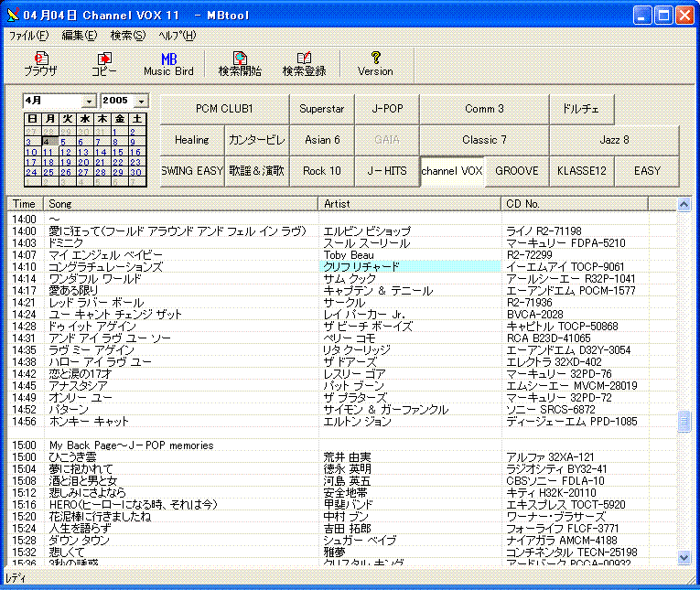Select the Jazz 8 channel
The height and width of the screenshot is (590, 700).
(614, 140)
